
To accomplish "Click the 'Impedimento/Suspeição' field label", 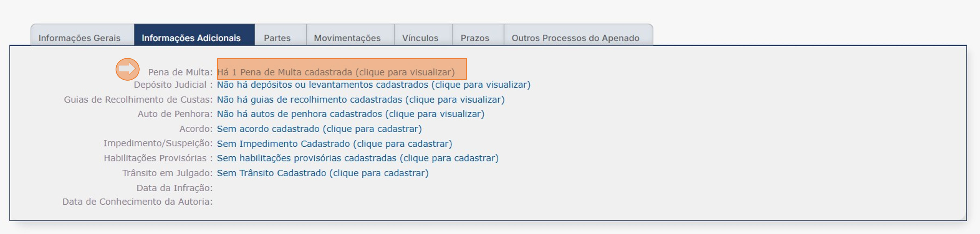I will click(x=158, y=143).
